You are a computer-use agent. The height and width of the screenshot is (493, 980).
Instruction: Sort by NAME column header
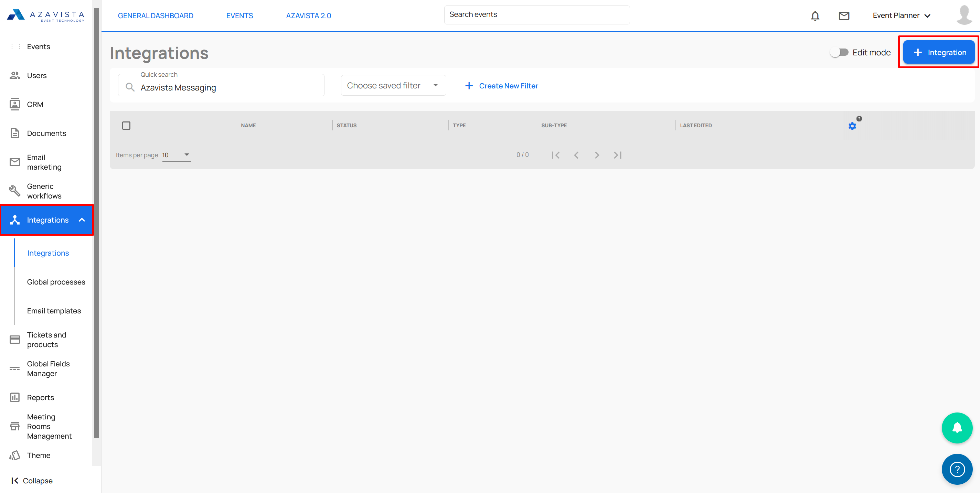click(x=248, y=126)
